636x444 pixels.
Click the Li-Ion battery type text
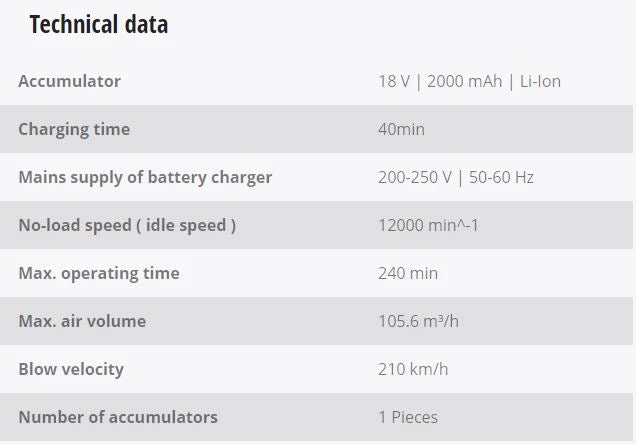(540, 81)
